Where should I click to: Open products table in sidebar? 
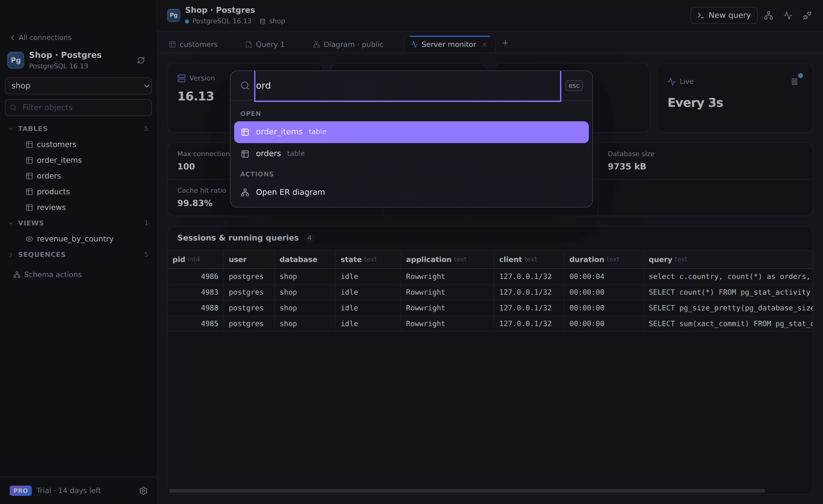(x=53, y=192)
